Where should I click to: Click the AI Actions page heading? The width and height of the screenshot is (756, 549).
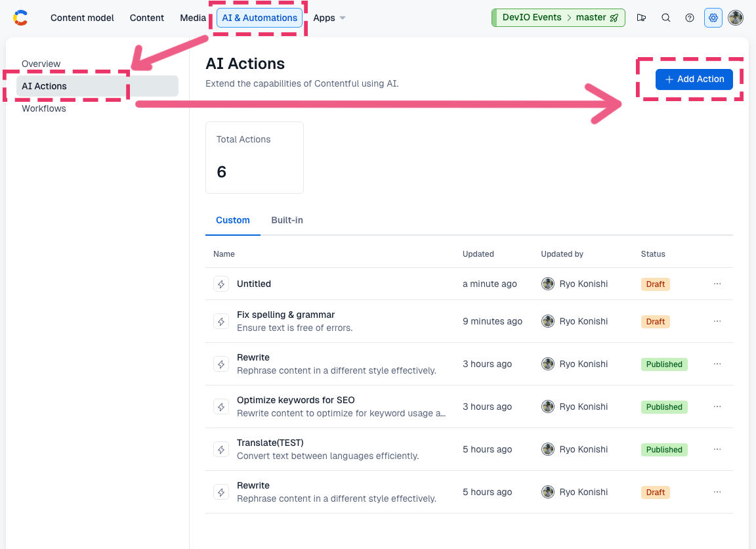pos(245,64)
